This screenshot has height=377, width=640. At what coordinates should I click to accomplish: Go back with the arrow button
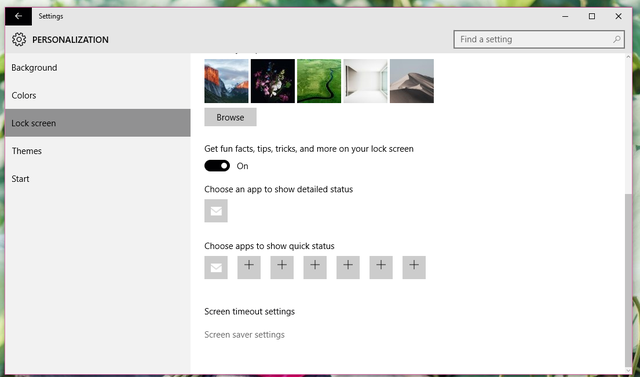tap(18, 16)
